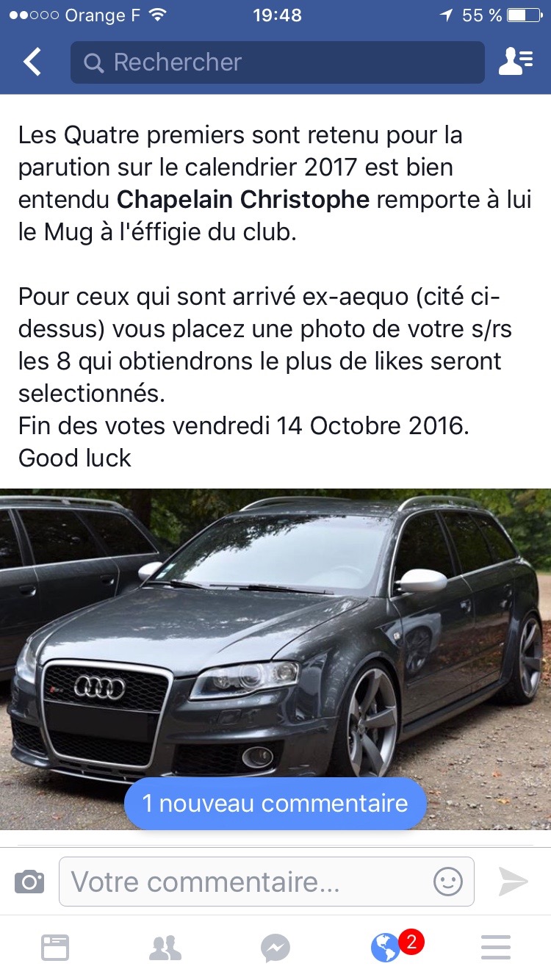Open the friend requests icon at top right
Image resolution: width=551 pixels, height=980 pixels.
516,62
